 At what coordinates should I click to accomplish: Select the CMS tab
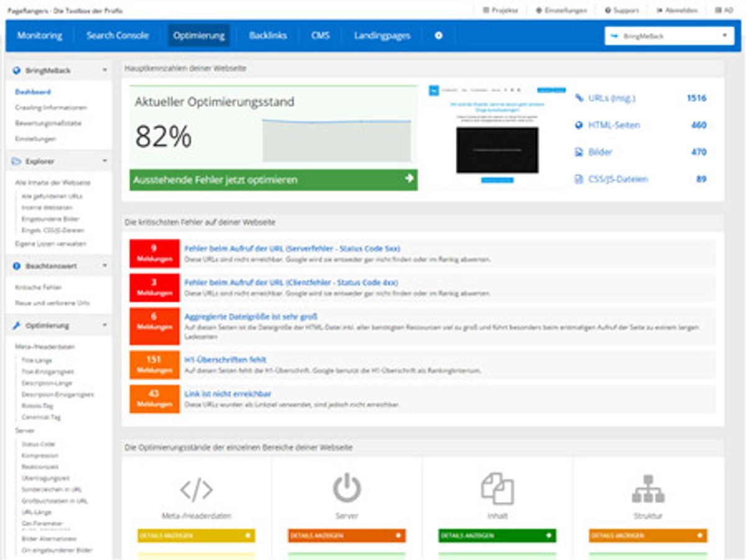coord(321,35)
